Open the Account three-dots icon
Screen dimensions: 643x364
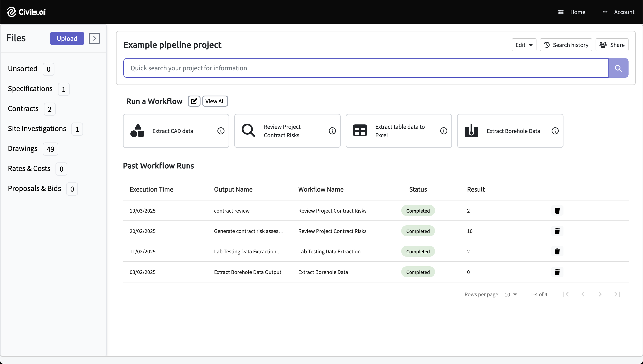(605, 12)
